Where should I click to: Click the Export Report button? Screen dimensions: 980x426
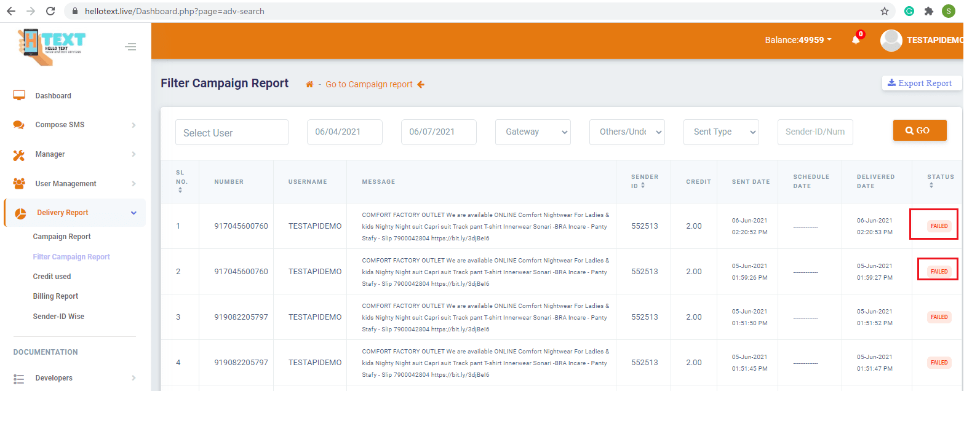(x=921, y=83)
